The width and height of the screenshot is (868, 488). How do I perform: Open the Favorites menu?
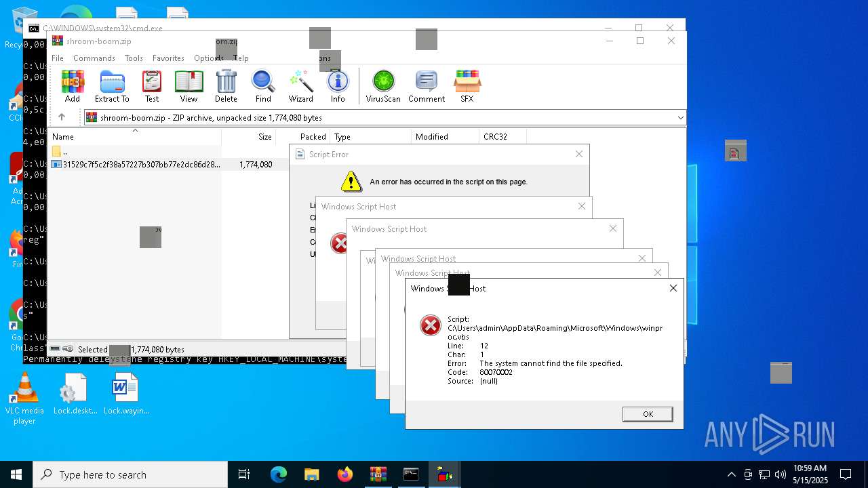point(168,58)
